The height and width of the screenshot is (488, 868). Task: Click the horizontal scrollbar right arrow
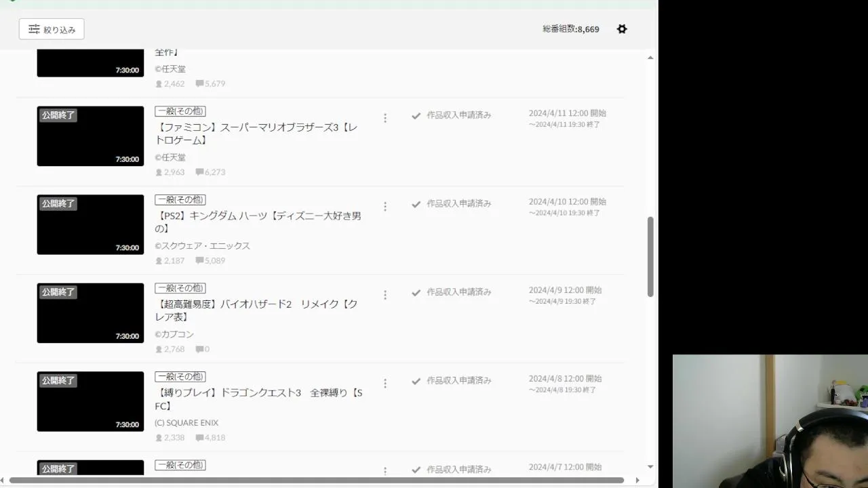click(637, 480)
